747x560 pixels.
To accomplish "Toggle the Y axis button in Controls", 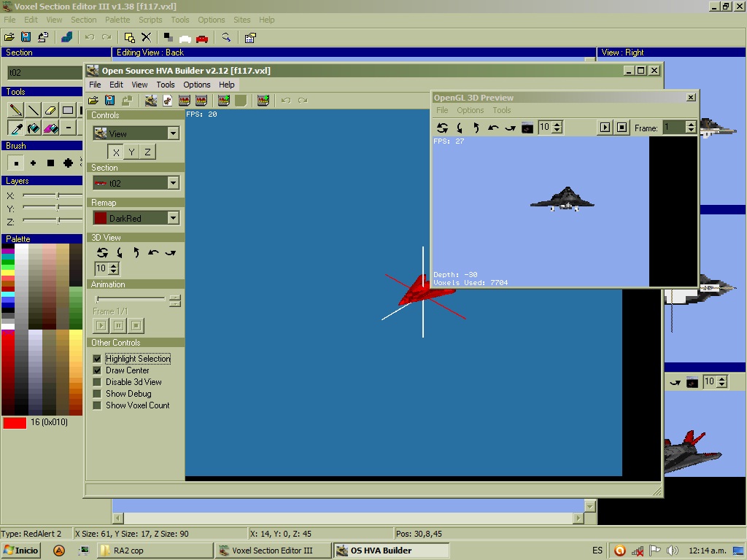I will point(131,152).
